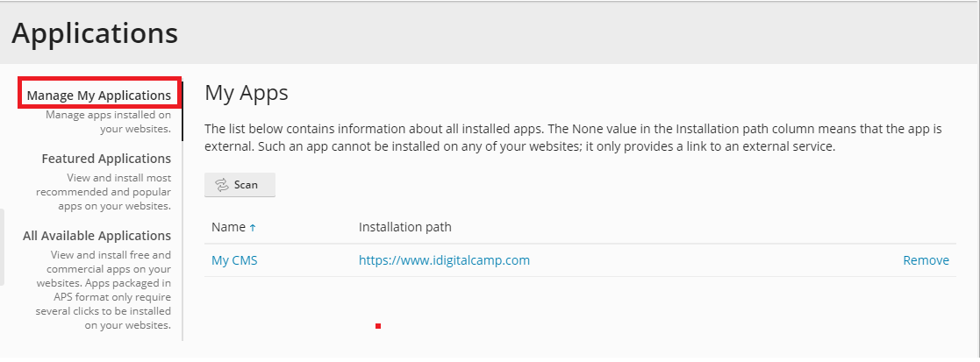Click the 'View and install most recommended' description
The image size is (980, 362).
coord(104,192)
